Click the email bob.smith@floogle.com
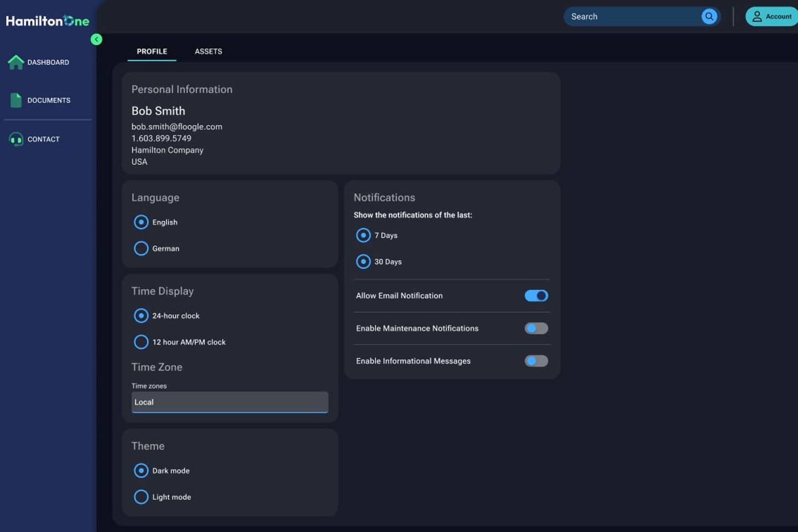The width and height of the screenshot is (798, 532). pyautogui.click(x=177, y=127)
